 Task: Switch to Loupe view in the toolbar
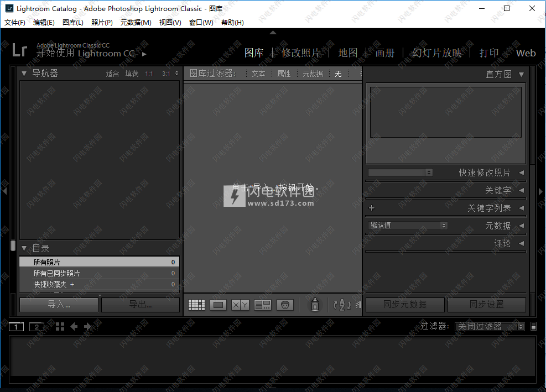[x=219, y=305]
